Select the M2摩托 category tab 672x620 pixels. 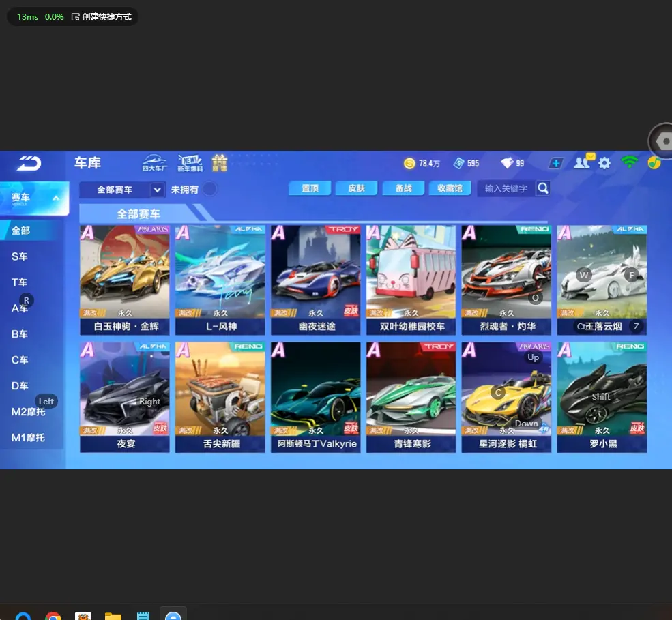pos(28,412)
